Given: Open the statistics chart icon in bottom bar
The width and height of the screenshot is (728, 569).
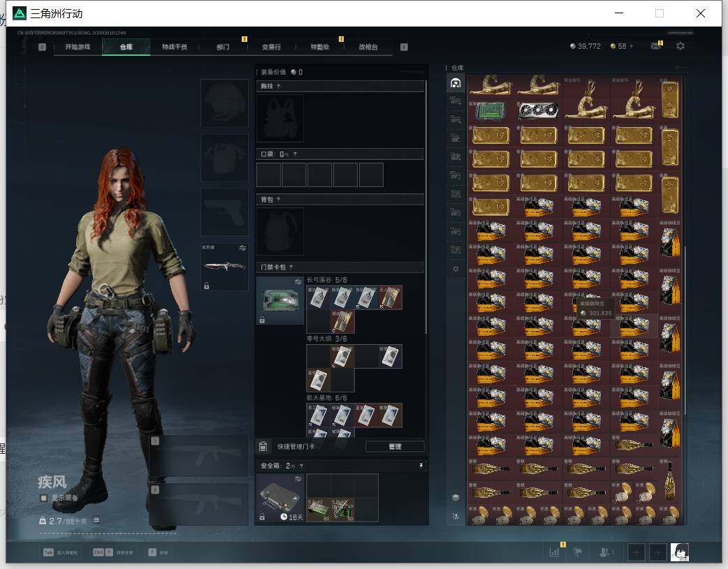Looking at the screenshot, I should pos(554,552).
